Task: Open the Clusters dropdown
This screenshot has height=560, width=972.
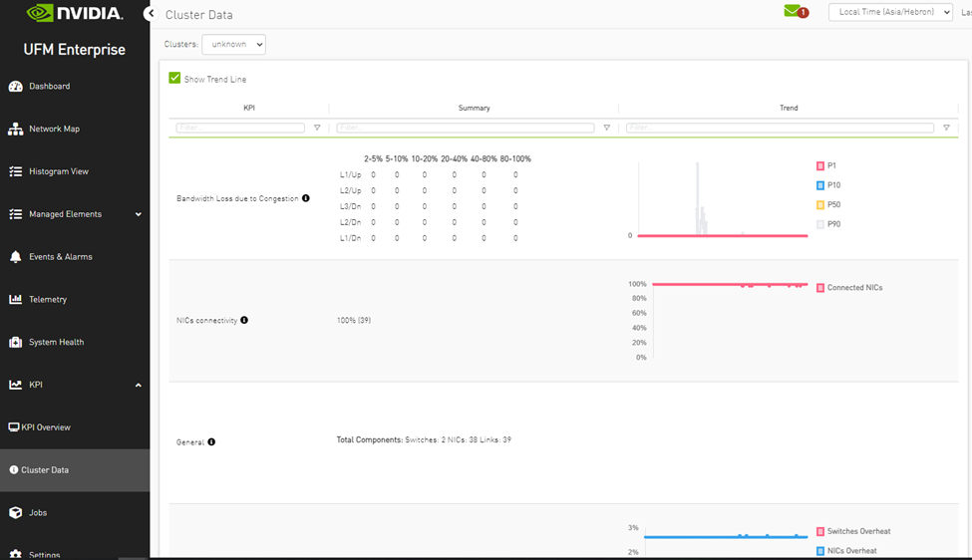Action: coord(233,45)
